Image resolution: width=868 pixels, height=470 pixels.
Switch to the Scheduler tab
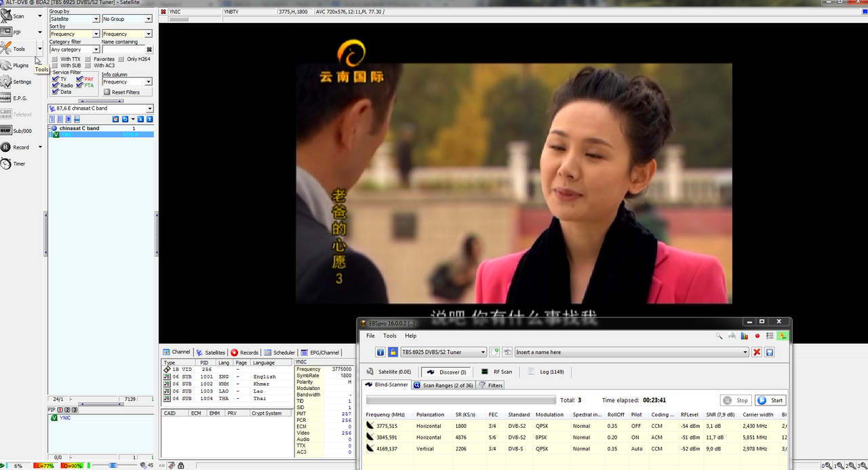point(280,353)
